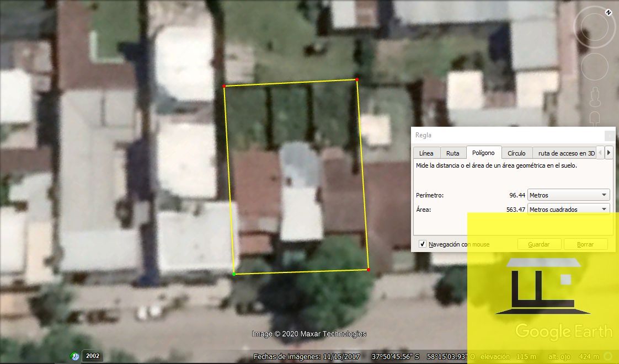The height and width of the screenshot is (364, 619).
Task: Click the perimeter value 96.44
Action: [517, 195]
